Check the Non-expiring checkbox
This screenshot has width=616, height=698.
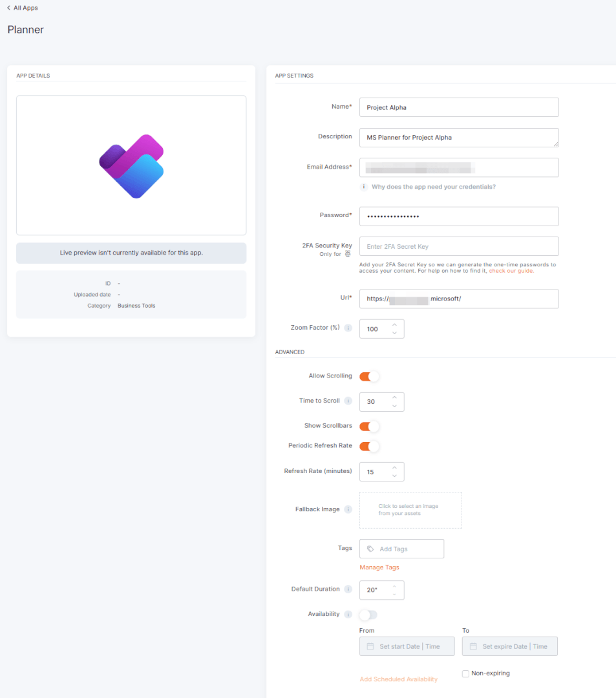pyautogui.click(x=465, y=673)
